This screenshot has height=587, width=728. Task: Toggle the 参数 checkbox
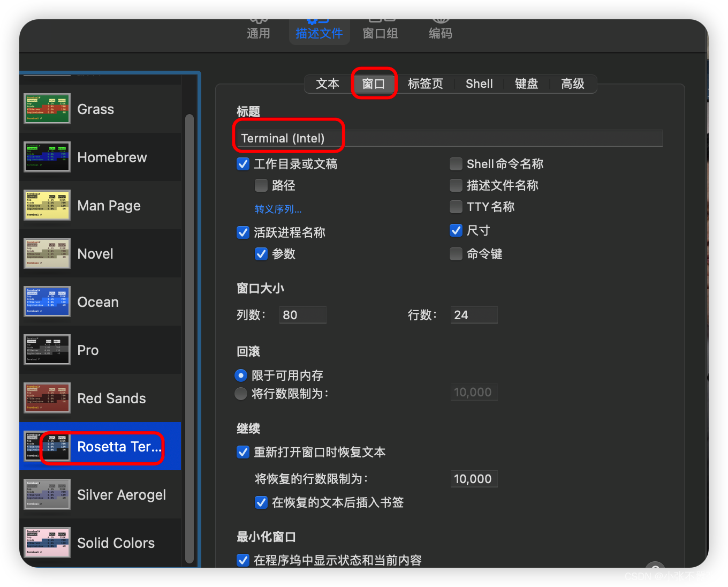click(261, 254)
